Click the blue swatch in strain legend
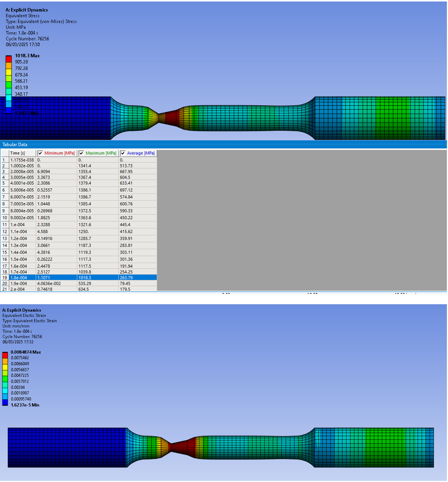This screenshot has width=448, height=482. [x=5, y=402]
